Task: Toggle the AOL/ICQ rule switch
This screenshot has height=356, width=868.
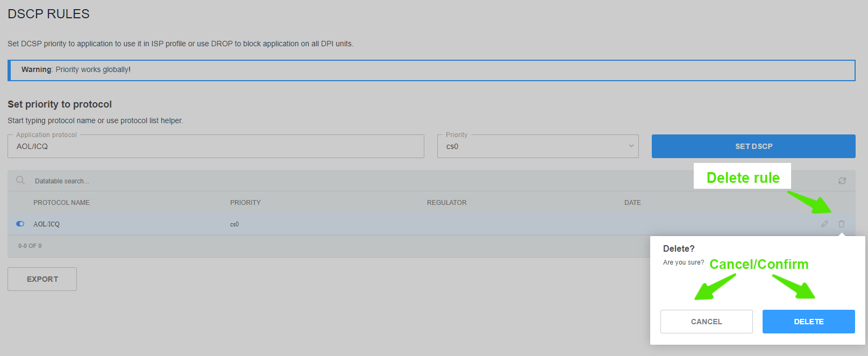Action: (x=20, y=224)
